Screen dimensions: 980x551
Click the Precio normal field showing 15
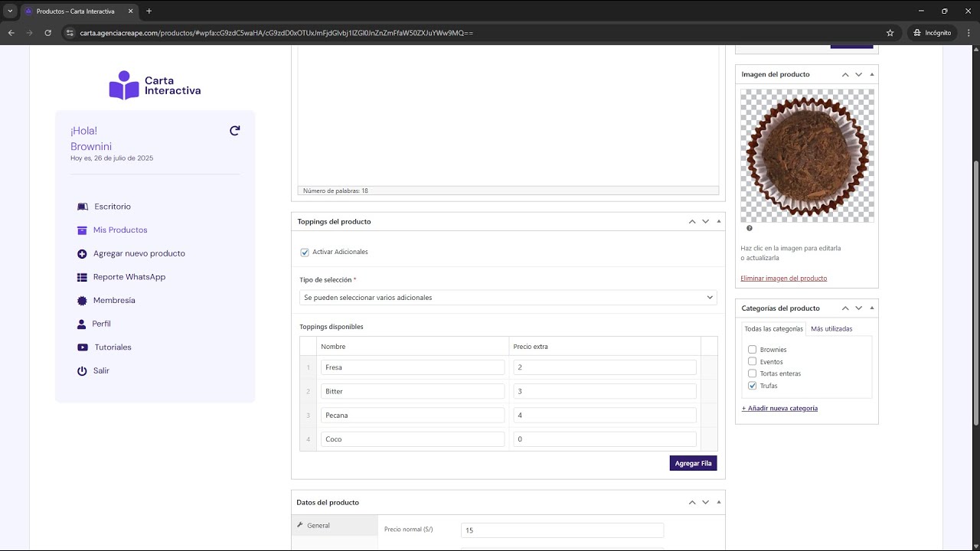click(x=562, y=530)
